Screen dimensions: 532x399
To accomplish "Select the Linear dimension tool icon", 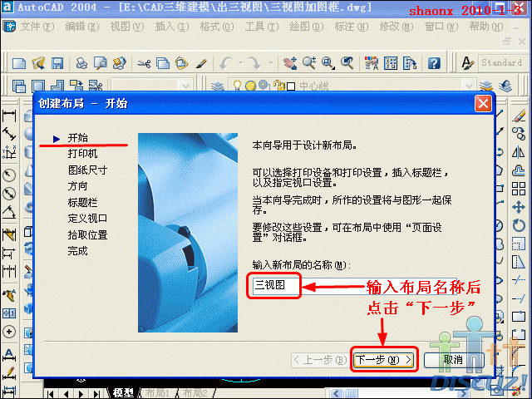I will tap(9, 116).
